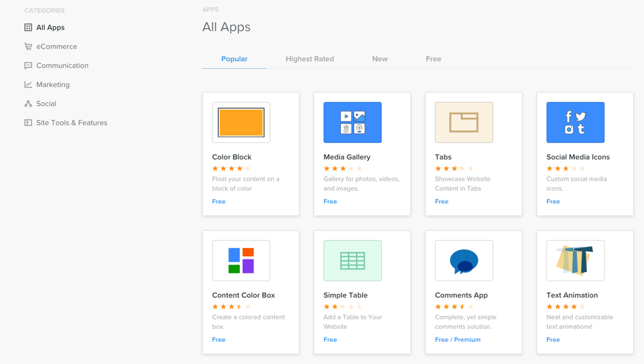Click Free price under Text Animation
The width and height of the screenshot is (644, 364).
tap(553, 339)
